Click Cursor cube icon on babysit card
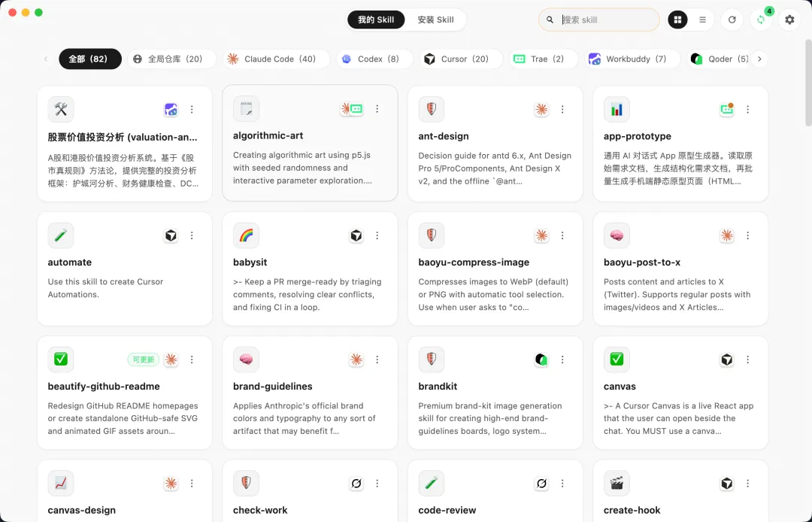 point(356,235)
